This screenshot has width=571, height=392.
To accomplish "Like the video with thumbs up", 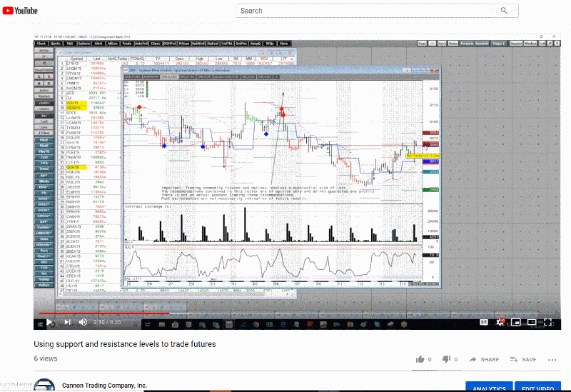I will point(420,359).
